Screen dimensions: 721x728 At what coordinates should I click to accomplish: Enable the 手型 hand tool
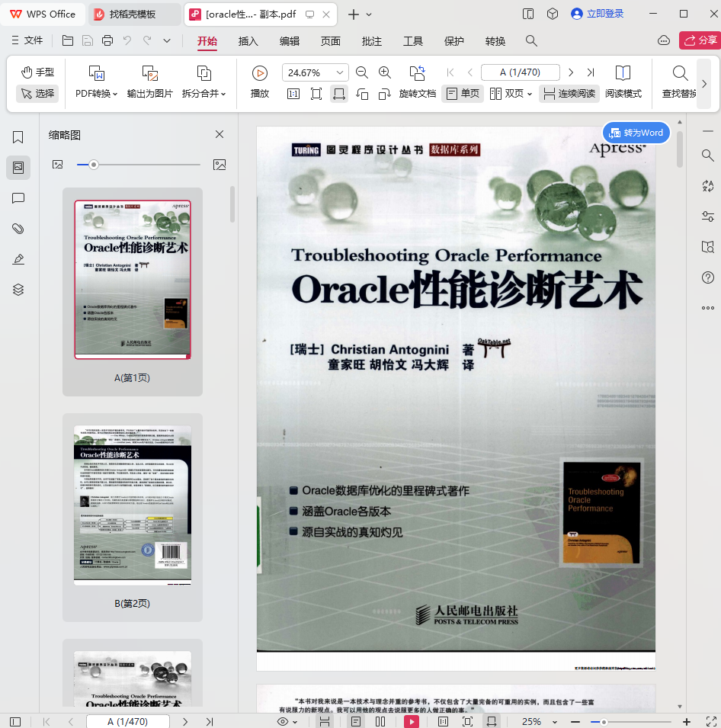point(37,72)
